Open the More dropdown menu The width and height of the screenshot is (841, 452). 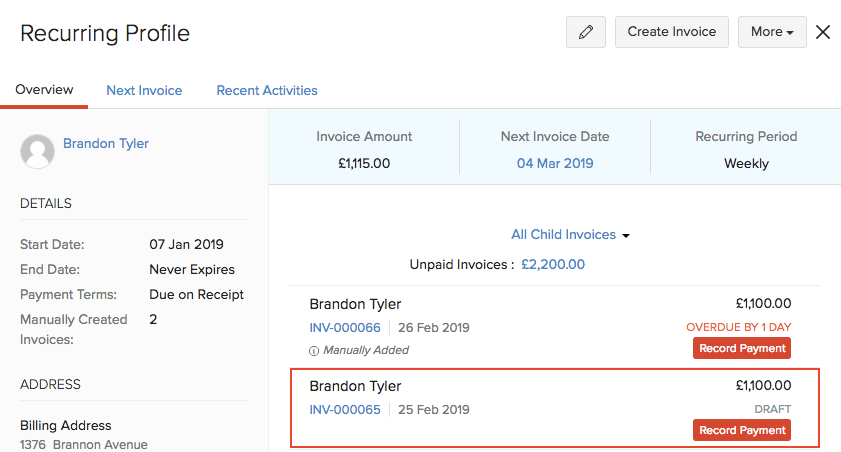tap(772, 32)
